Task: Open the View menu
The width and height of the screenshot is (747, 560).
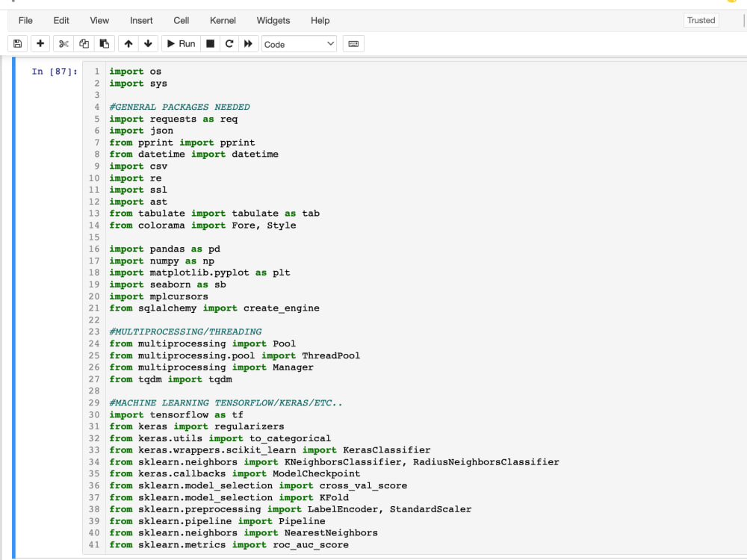Action: [x=99, y=20]
